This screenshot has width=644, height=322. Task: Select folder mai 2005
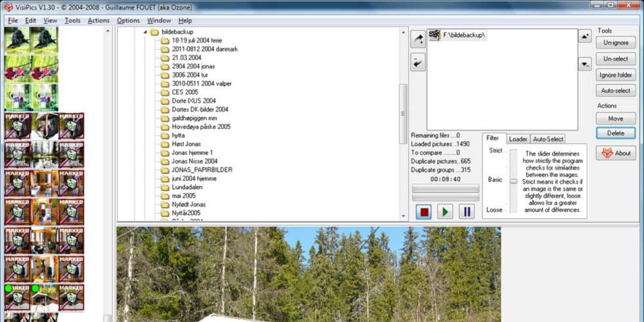point(183,196)
